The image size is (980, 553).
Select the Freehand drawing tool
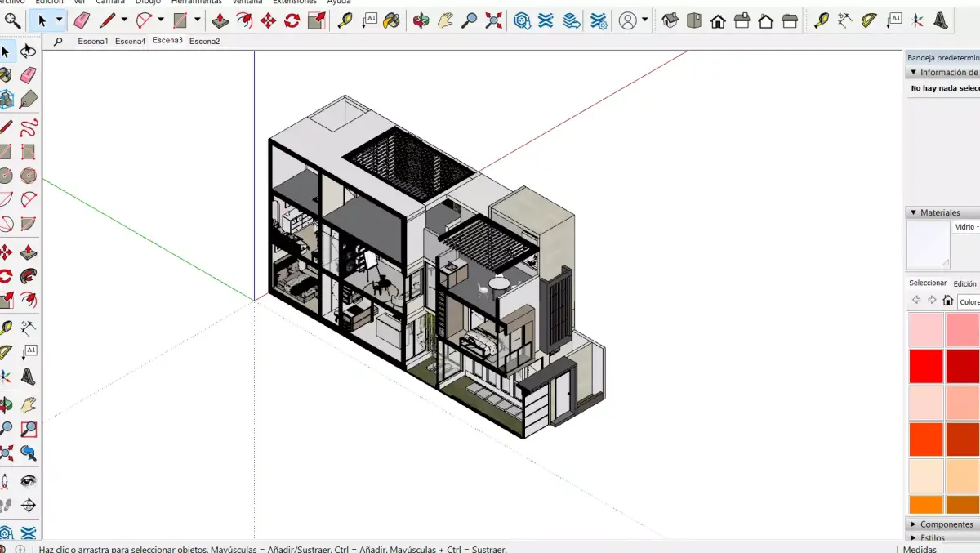[x=29, y=127]
